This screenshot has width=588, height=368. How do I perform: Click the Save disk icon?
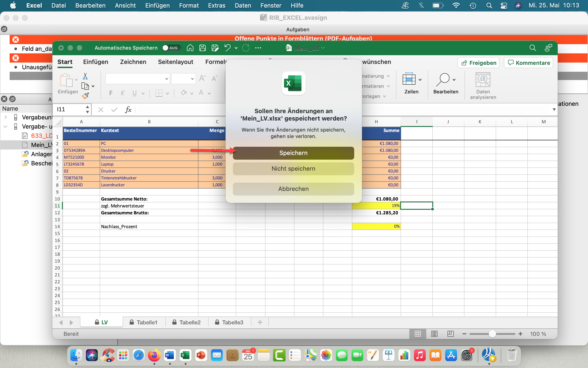pyautogui.click(x=202, y=48)
